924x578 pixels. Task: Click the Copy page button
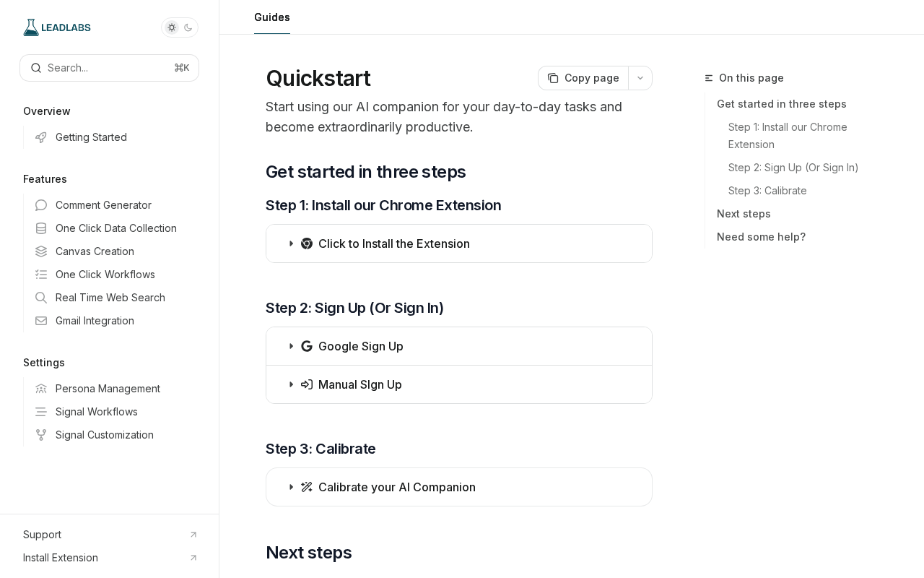click(x=583, y=78)
